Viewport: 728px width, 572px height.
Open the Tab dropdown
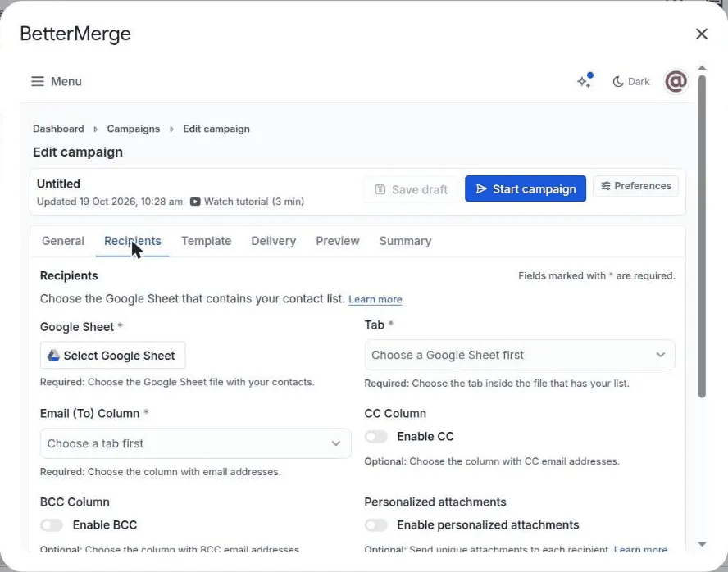[520, 355]
